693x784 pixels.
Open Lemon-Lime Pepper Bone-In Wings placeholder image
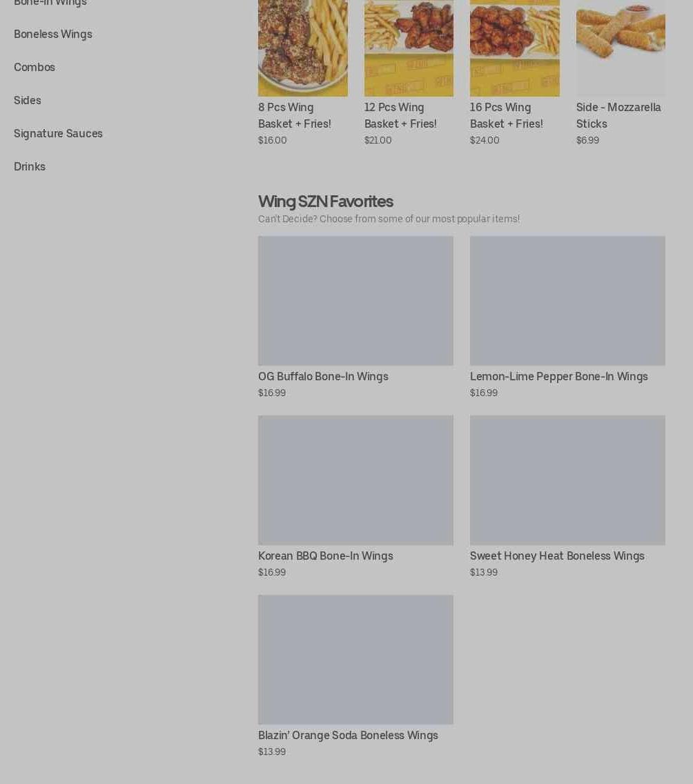[567, 300]
